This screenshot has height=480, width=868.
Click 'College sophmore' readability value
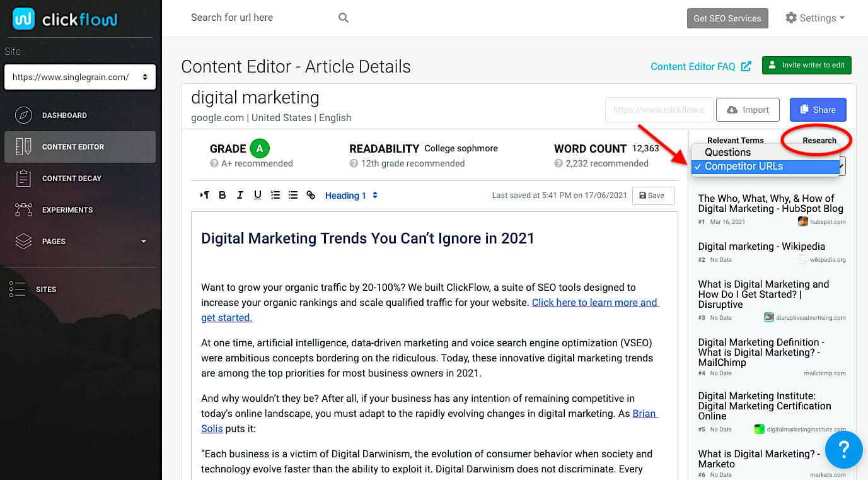click(x=461, y=149)
